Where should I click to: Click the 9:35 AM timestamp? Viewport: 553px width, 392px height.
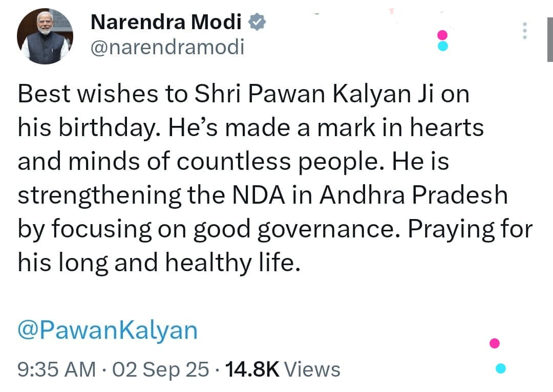[x=56, y=369]
